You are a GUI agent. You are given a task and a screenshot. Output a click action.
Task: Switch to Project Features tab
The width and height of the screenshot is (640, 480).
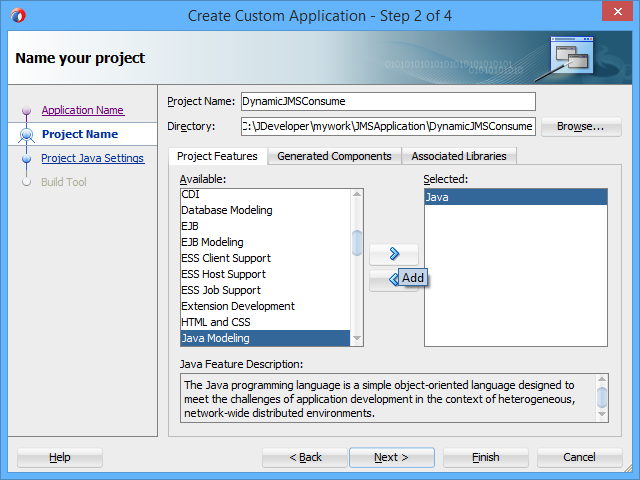[218, 156]
